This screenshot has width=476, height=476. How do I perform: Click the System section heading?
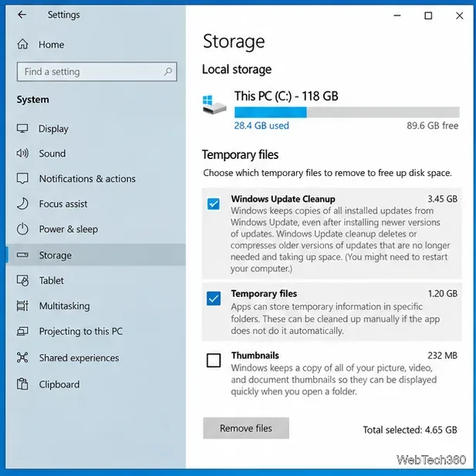point(32,100)
